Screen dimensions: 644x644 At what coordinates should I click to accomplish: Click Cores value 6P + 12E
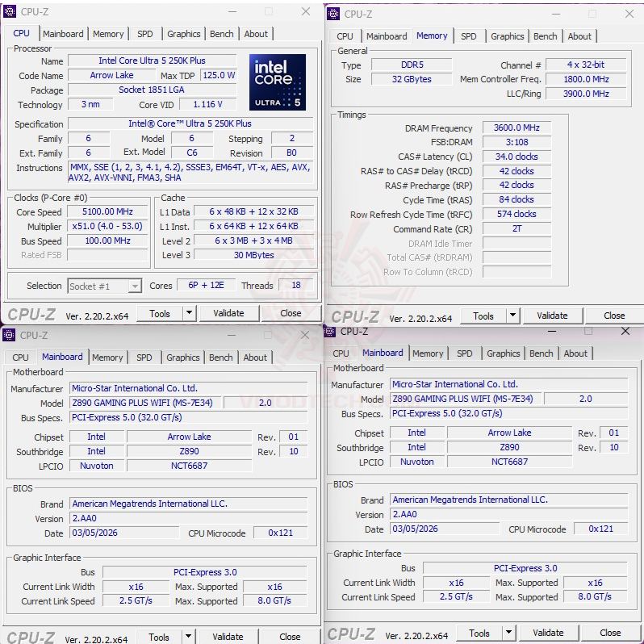tap(206, 285)
